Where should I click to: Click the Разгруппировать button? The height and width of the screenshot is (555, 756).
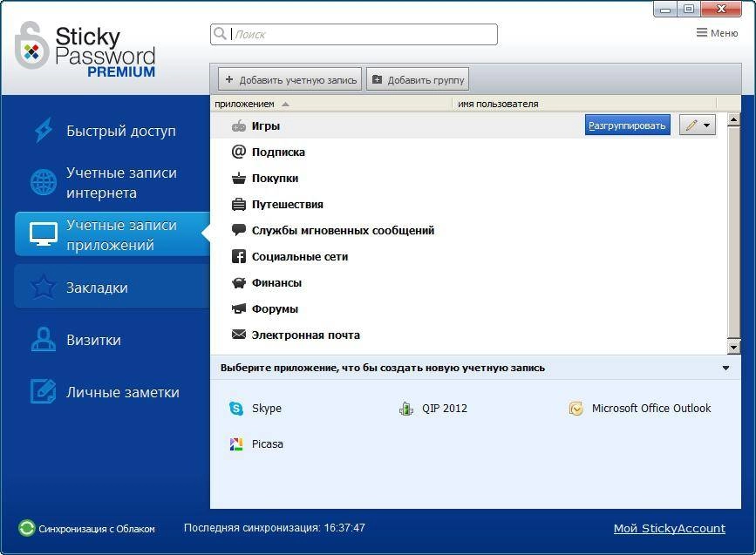point(627,125)
